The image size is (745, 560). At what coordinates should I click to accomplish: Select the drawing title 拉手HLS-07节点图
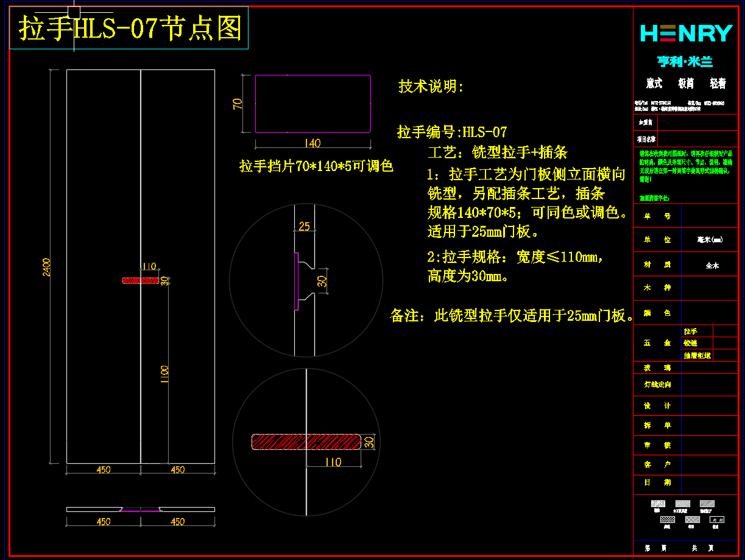click(x=130, y=29)
